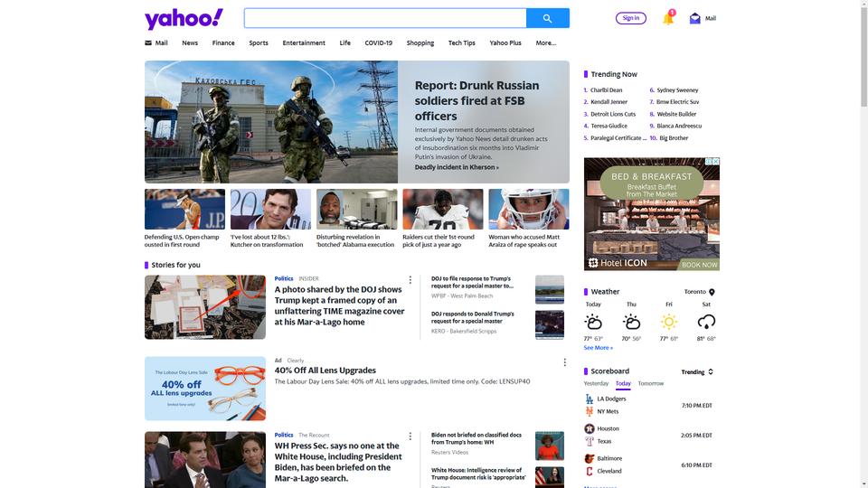Click Friday's sunny weather icon
The image size is (868, 488).
coord(669,322)
